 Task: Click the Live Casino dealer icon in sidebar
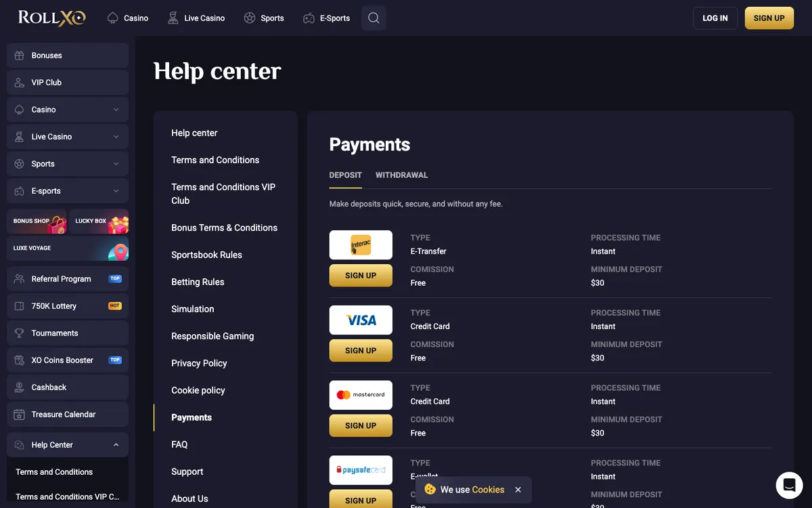pyautogui.click(x=19, y=137)
